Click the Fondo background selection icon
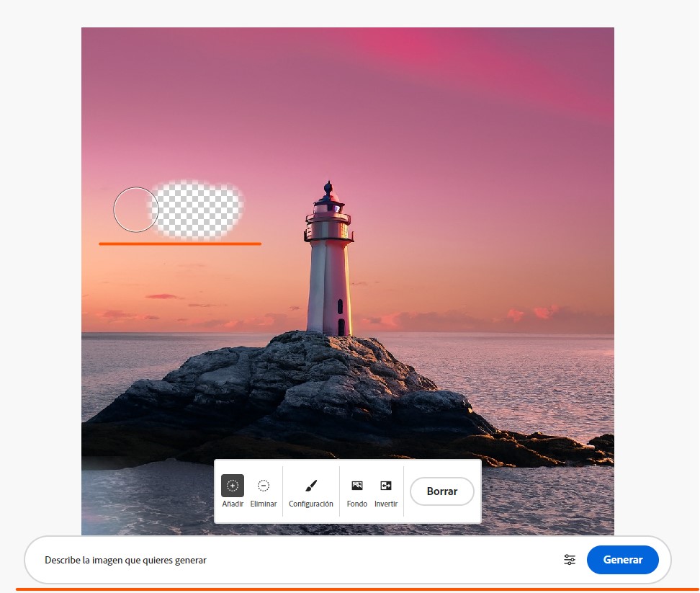The height and width of the screenshot is (593, 700). click(x=356, y=486)
